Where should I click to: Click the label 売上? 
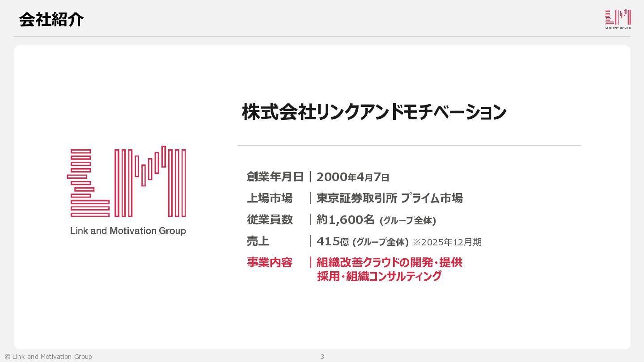[258, 241]
